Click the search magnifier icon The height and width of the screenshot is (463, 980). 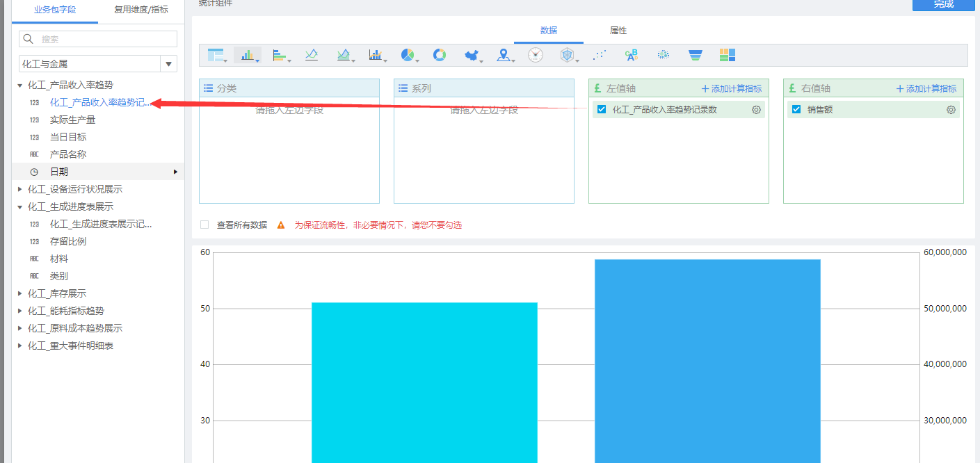29,39
